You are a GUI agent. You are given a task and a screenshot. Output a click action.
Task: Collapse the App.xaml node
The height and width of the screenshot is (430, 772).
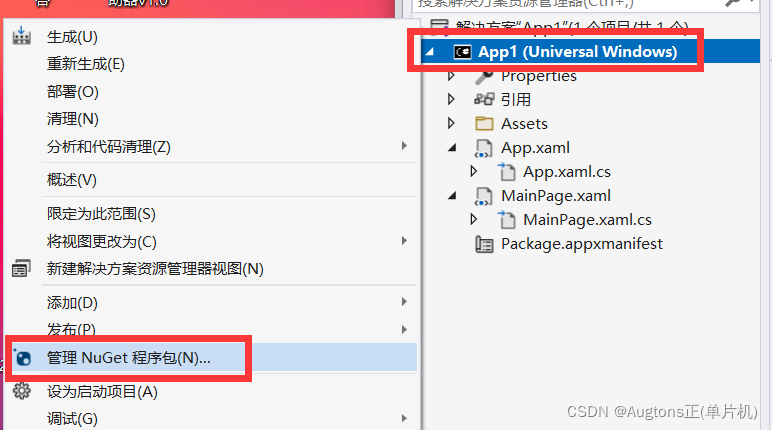pyautogui.click(x=452, y=147)
